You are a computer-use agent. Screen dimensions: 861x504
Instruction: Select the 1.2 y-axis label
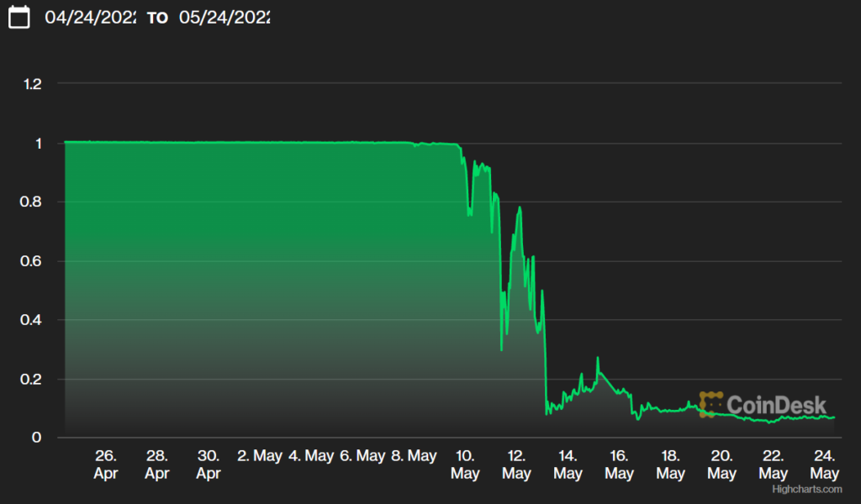tap(32, 84)
